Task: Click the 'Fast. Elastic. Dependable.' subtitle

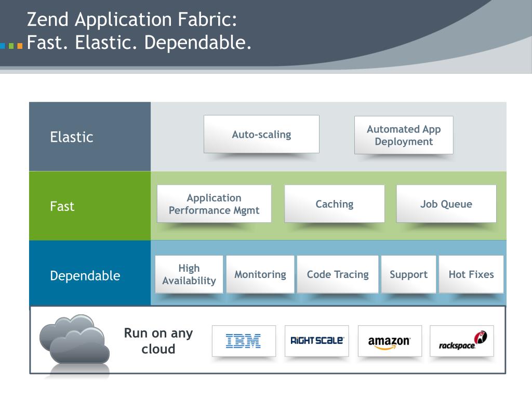Action: (x=139, y=43)
